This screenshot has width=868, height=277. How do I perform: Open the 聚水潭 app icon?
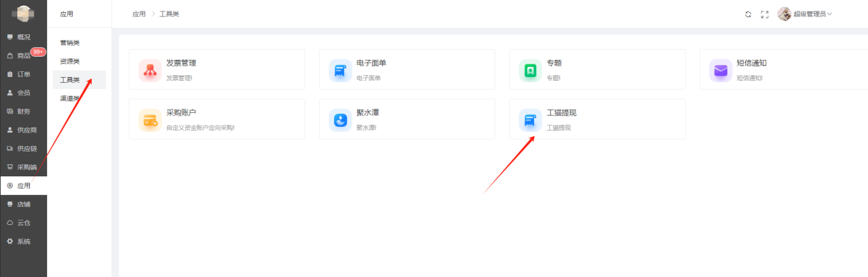[340, 120]
